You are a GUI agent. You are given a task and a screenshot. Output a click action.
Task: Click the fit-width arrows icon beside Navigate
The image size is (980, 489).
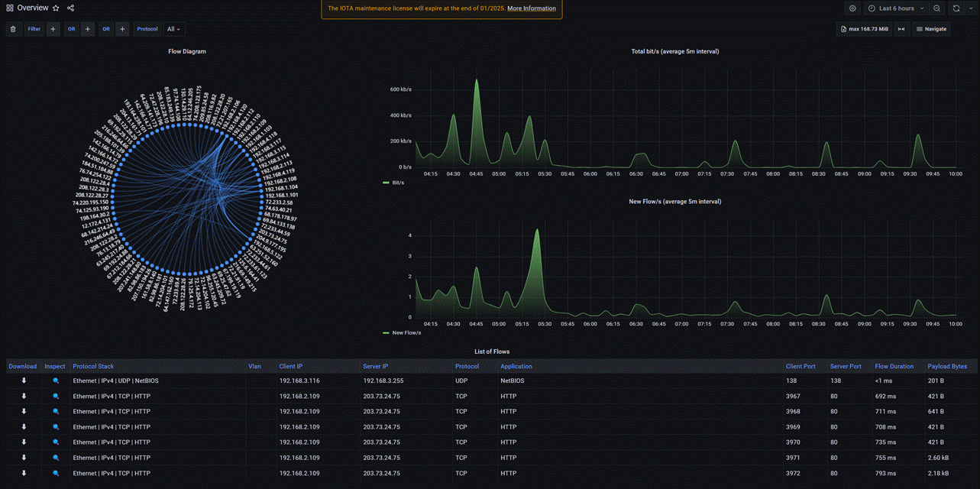click(901, 29)
